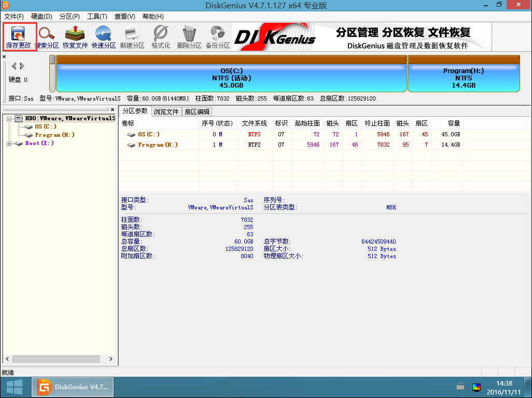
Task: Collapse the HD0 VMware disk tree node
Action: click(9, 119)
